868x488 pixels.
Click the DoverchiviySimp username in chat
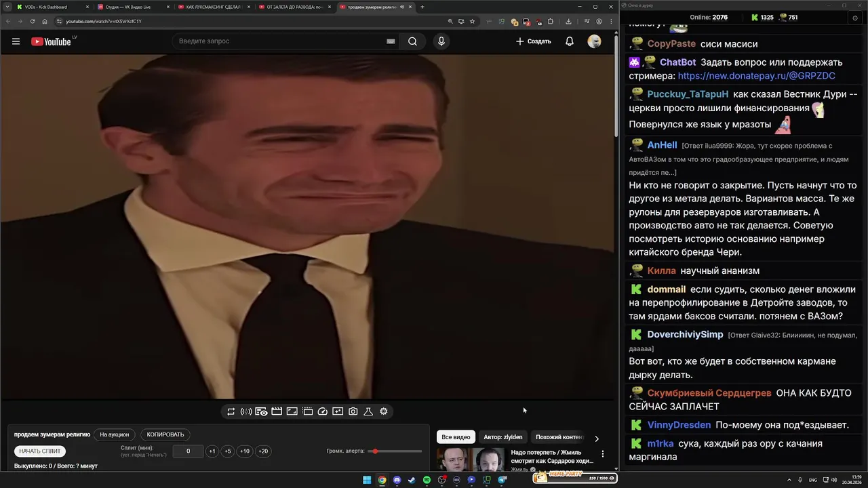point(685,335)
